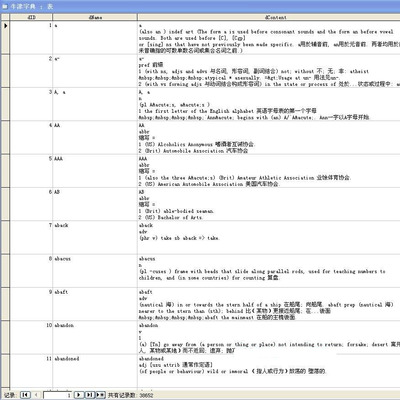Click dName cell 'abaft'
Image resolution: width=400 pixels, height=400 pixels.
click(95, 304)
